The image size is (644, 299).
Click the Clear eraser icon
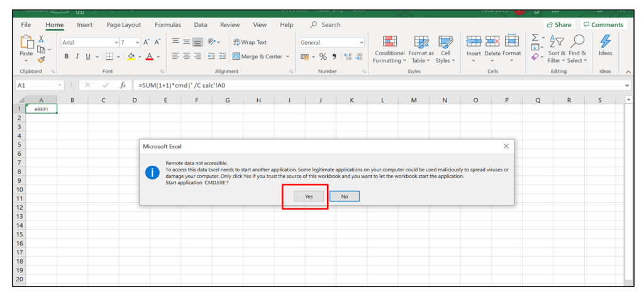coord(535,57)
